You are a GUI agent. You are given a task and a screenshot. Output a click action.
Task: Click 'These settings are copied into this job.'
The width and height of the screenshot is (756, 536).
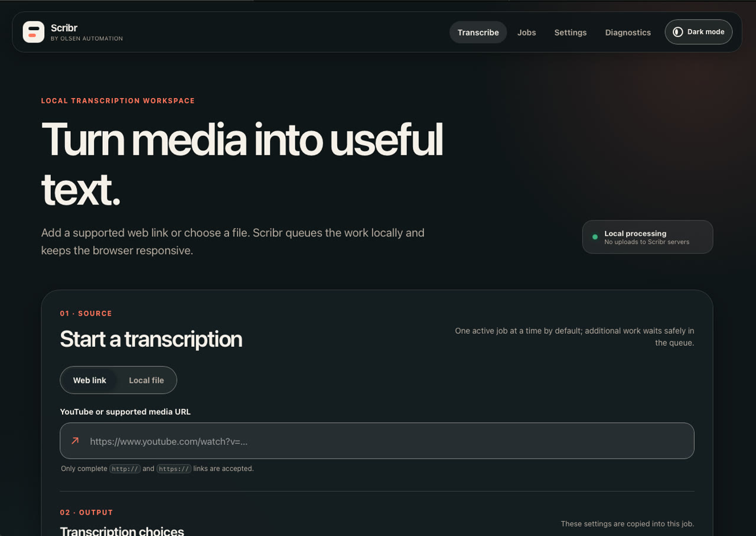click(x=627, y=524)
